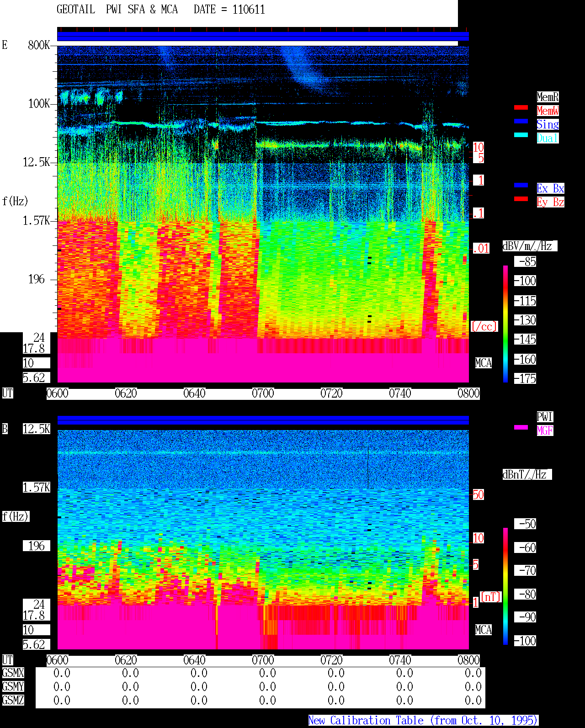Click the red 50 tick label

(x=479, y=494)
